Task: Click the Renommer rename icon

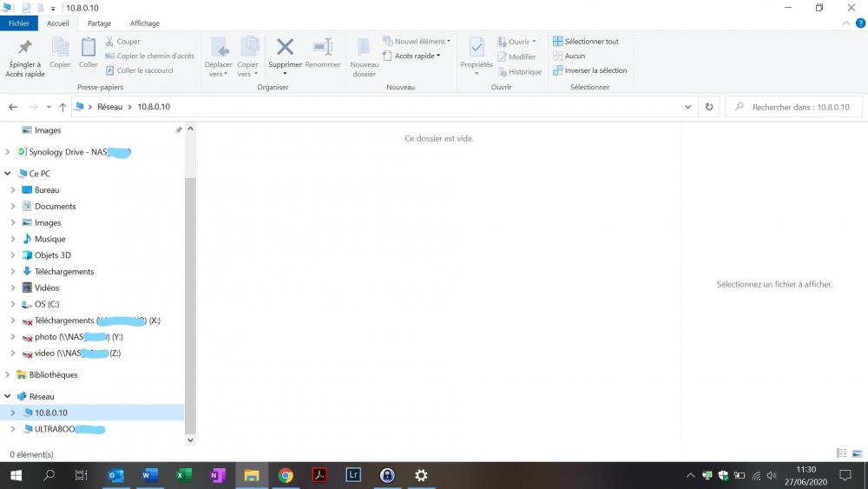Action: (x=323, y=47)
